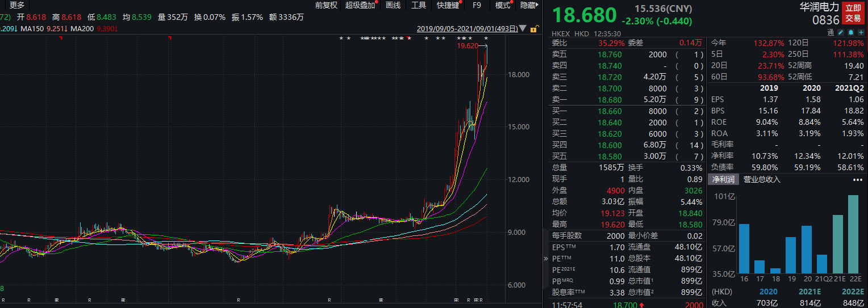Click the 2022E revenue forecast 848亿
Viewport: 868px width, 308px height.
(852, 303)
